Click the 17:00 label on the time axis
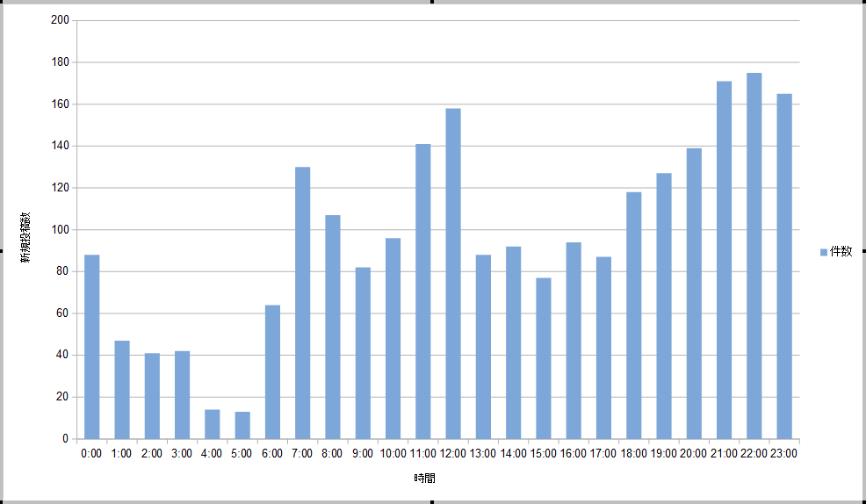This screenshot has width=866, height=504. click(x=603, y=454)
